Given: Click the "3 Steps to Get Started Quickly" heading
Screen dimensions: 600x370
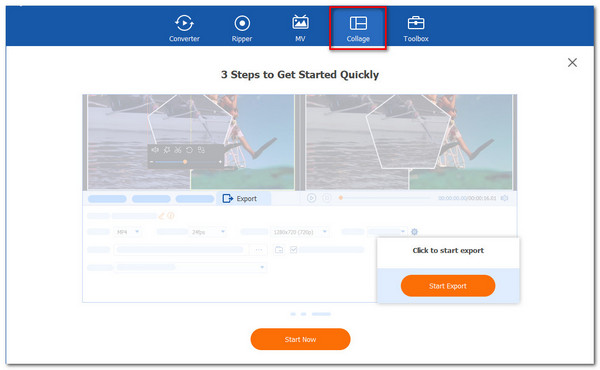Looking at the screenshot, I should [300, 75].
